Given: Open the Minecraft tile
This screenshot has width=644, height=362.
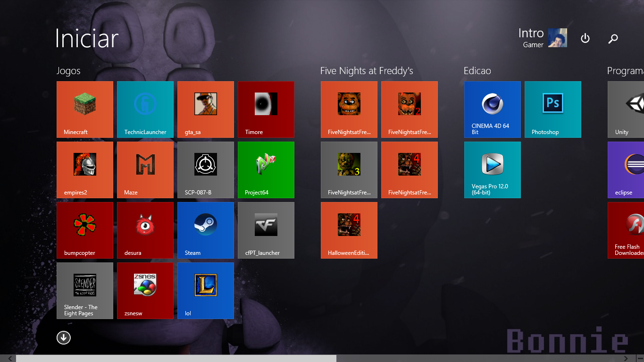Looking at the screenshot, I should coord(85,109).
